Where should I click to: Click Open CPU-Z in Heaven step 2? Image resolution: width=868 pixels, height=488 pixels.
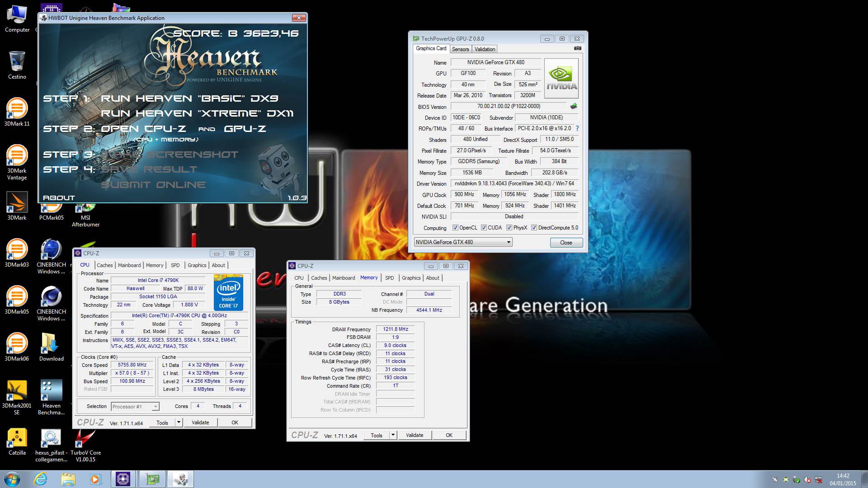143,129
